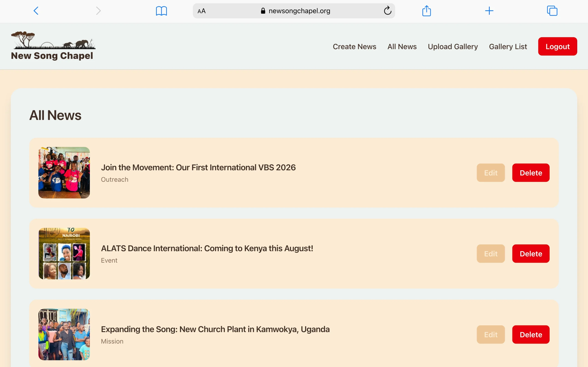Go back using Safari's back arrow

36,11
